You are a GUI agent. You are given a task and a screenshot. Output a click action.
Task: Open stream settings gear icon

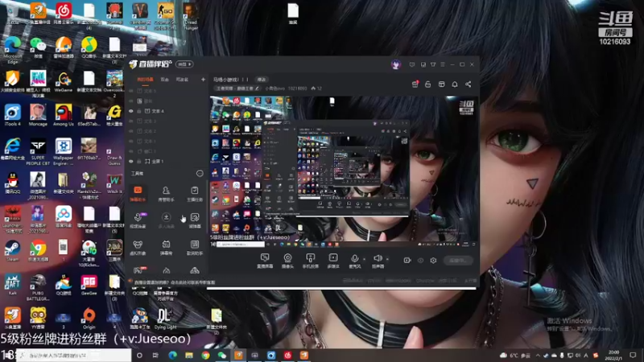click(433, 260)
